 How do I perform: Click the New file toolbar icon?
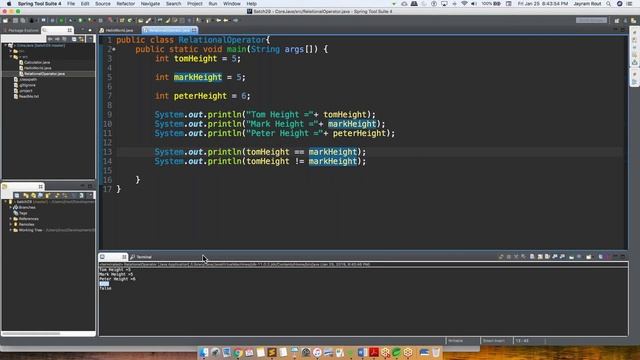(6, 20)
